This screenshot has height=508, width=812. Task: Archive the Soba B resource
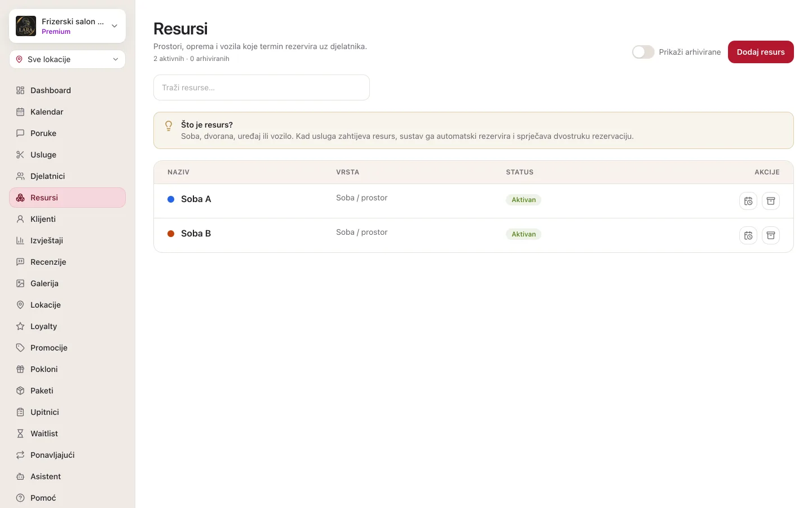771,235
